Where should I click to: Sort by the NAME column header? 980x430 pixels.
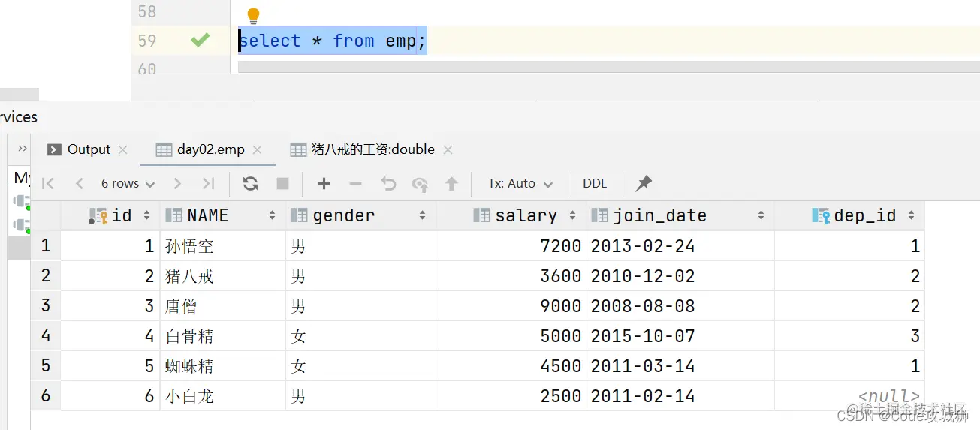click(223, 215)
